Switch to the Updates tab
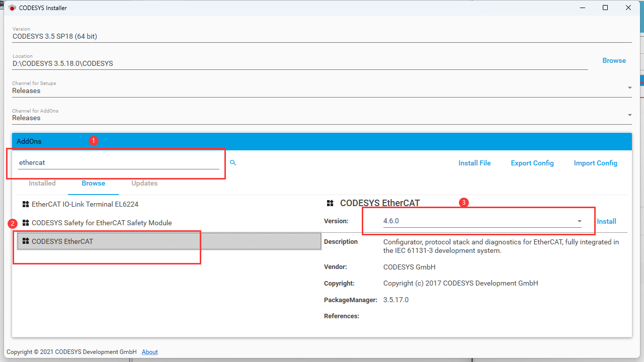 tap(144, 184)
